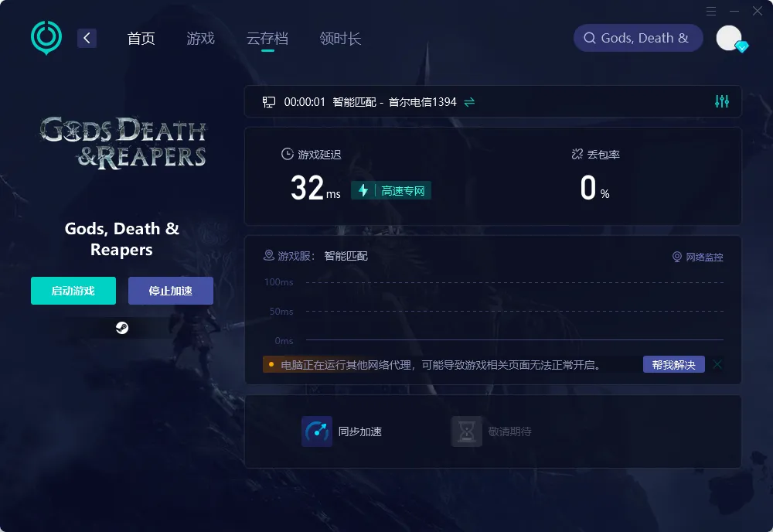Image resolution: width=773 pixels, height=532 pixels.
Task: Click the green accelerator logo icon
Action: (x=46, y=37)
